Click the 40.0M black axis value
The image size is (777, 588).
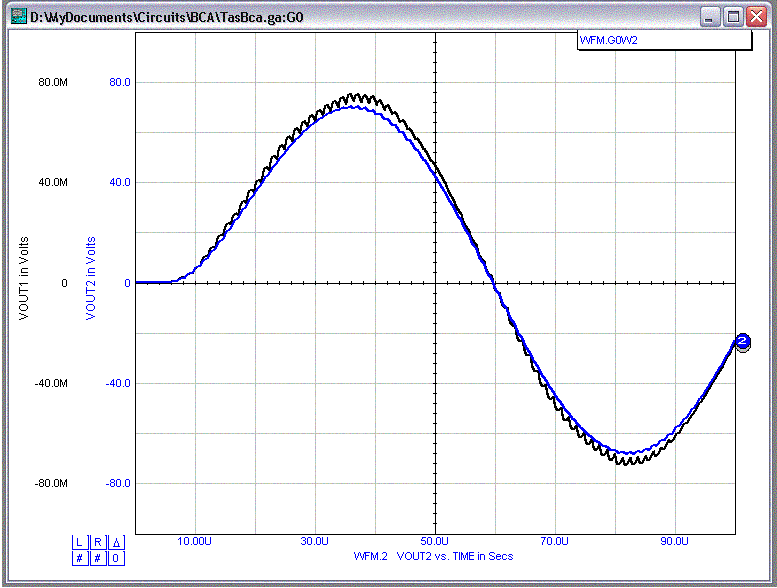tap(53, 182)
